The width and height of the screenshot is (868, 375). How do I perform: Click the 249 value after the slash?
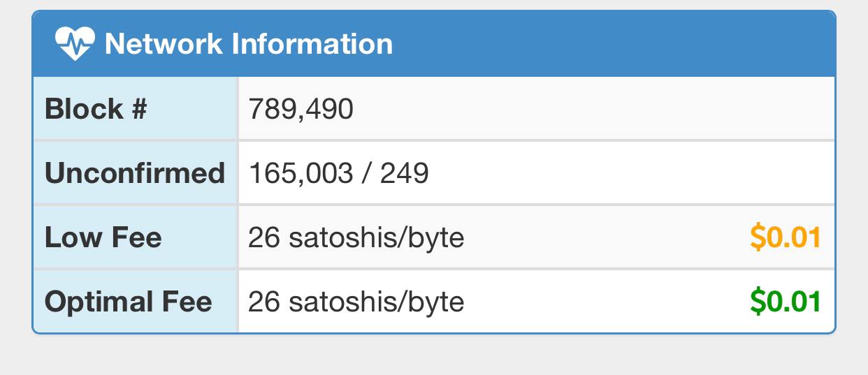(x=405, y=173)
